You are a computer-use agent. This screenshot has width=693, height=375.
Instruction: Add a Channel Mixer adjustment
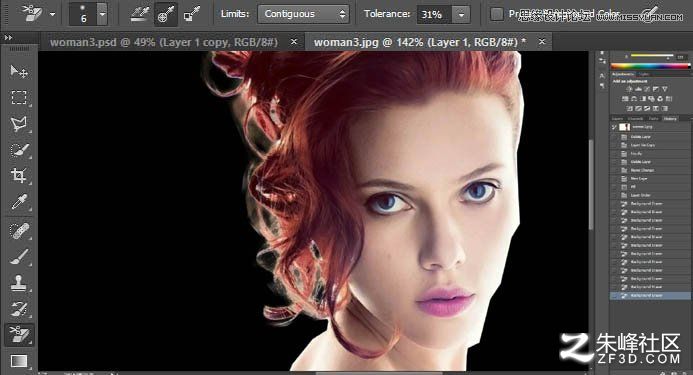(660, 99)
